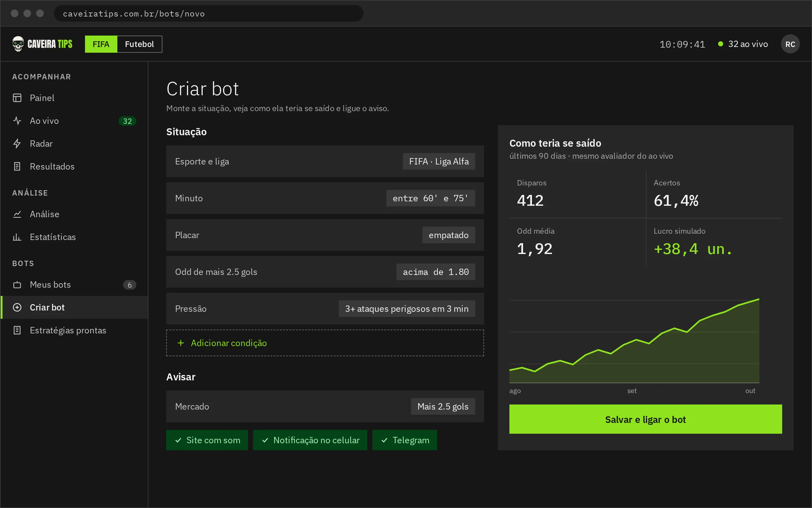Open Estratégias prontas

click(x=75, y=330)
